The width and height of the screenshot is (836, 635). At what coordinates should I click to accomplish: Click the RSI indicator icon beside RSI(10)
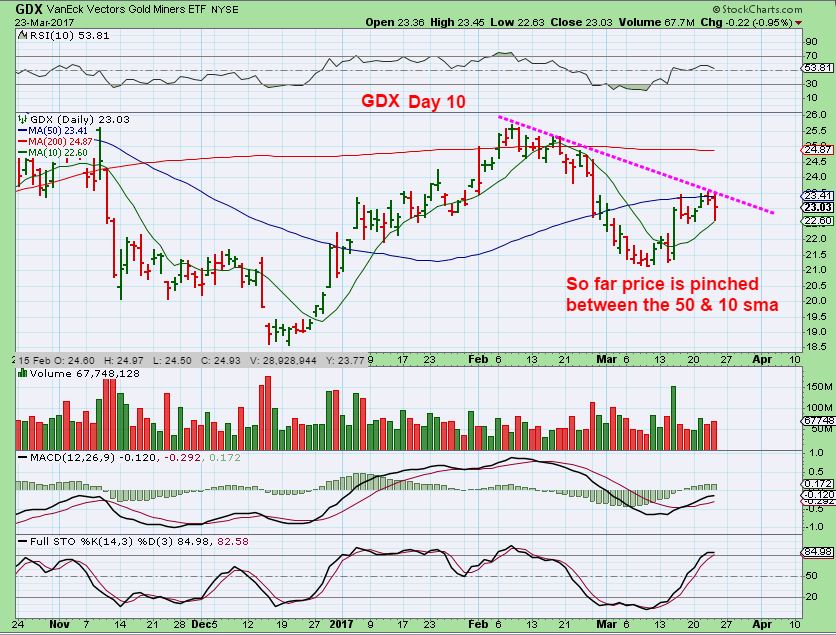(22, 36)
